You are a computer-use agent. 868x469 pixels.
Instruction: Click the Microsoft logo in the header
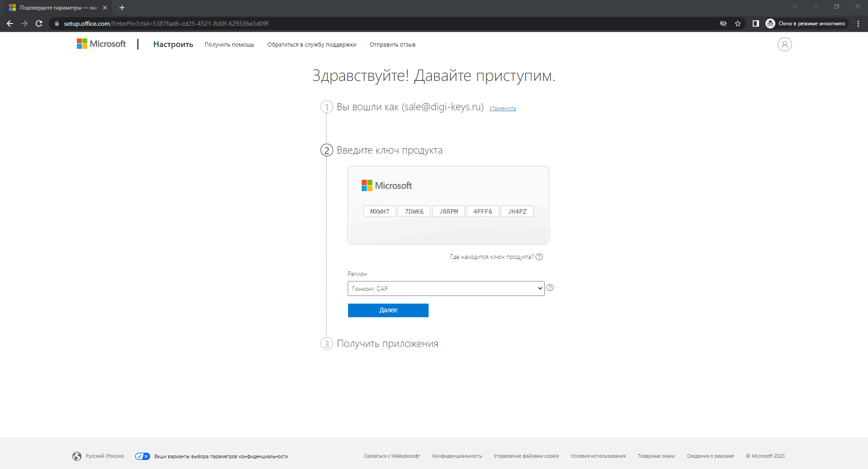(x=101, y=44)
